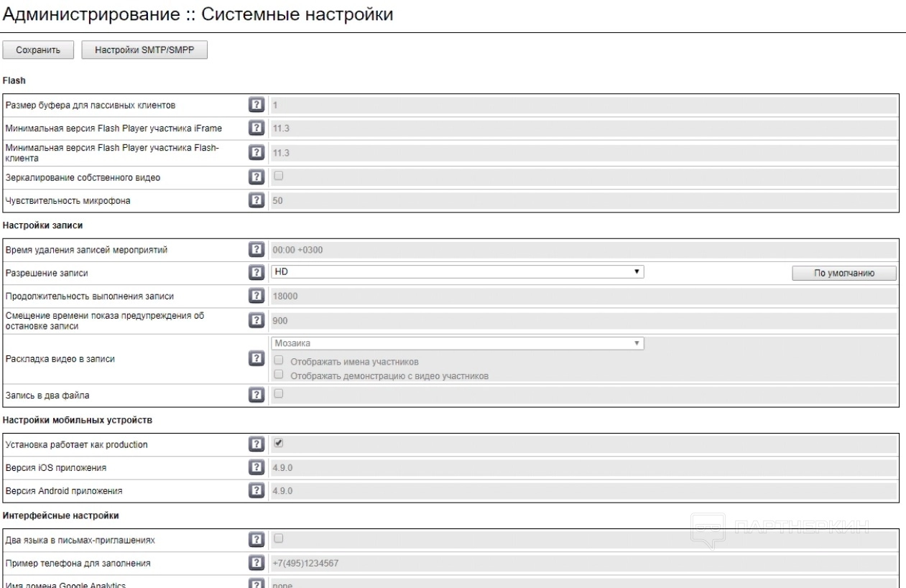
Task: Click the Чувствительность микрофона field
Action: [x=583, y=201]
